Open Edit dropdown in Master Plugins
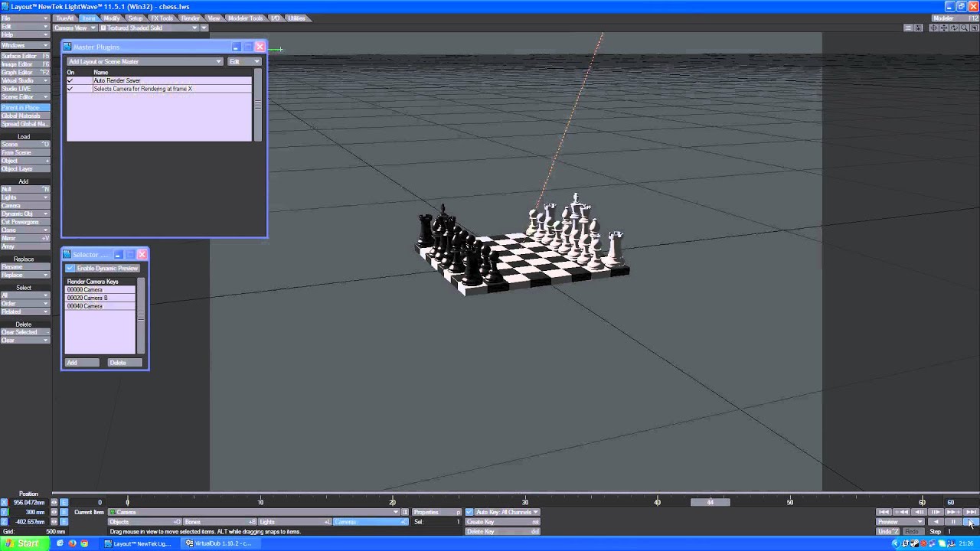This screenshot has width=980, height=551. (245, 61)
